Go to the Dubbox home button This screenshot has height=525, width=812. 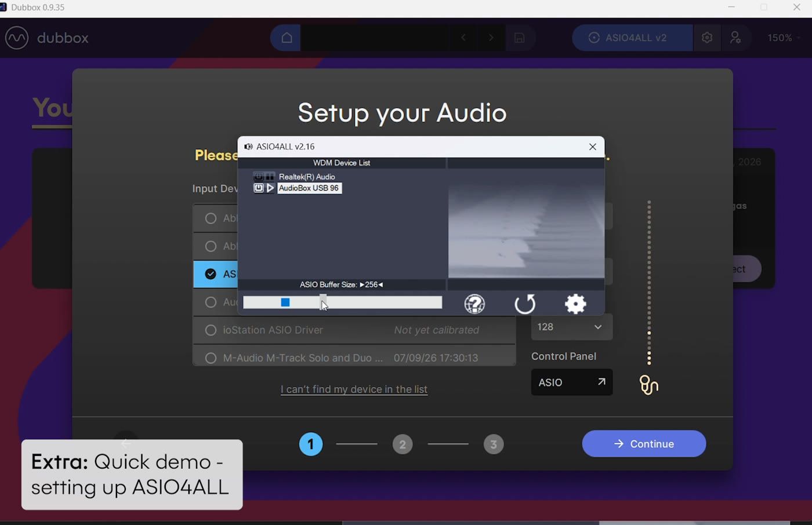[x=286, y=38]
